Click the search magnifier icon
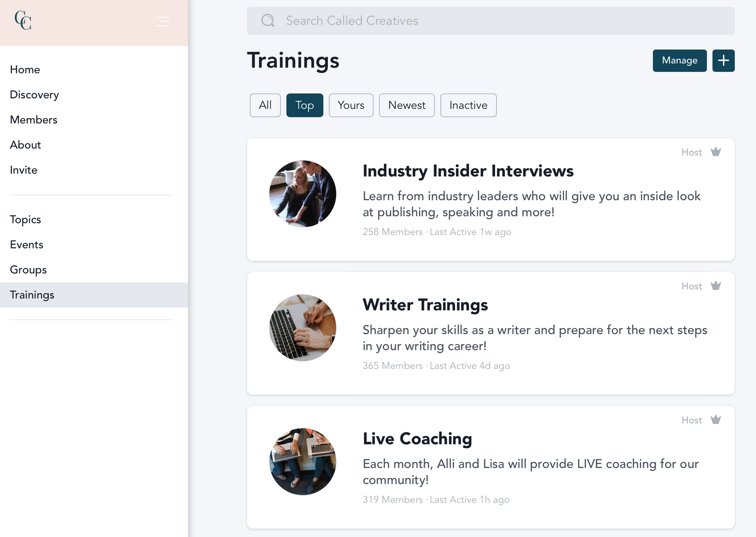 268,21
